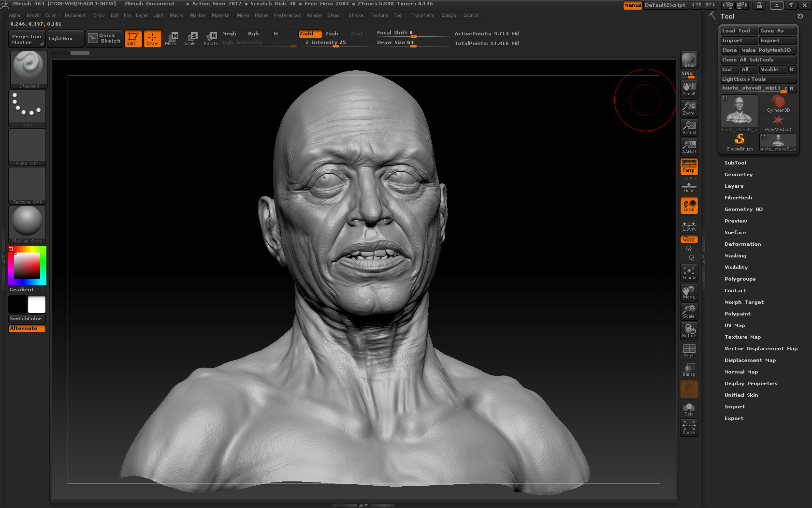This screenshot has width=812, height=508.
Task: Toggle Solo mode
Action: tap(689, 409)
